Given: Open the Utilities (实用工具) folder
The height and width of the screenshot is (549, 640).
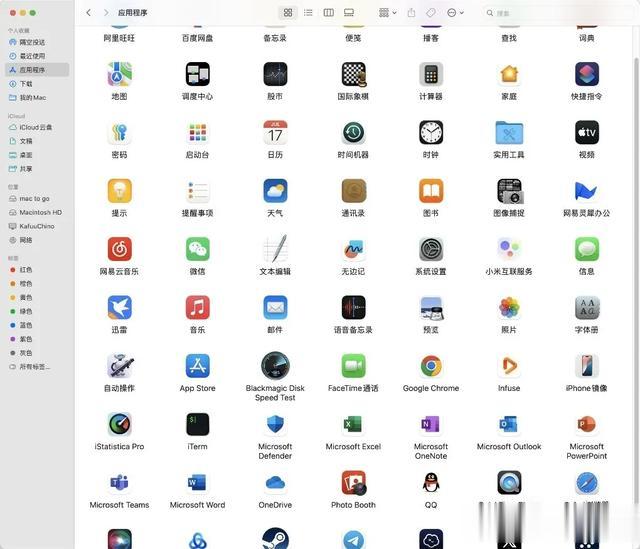Looking at the screenshot, I should (509, 132).
